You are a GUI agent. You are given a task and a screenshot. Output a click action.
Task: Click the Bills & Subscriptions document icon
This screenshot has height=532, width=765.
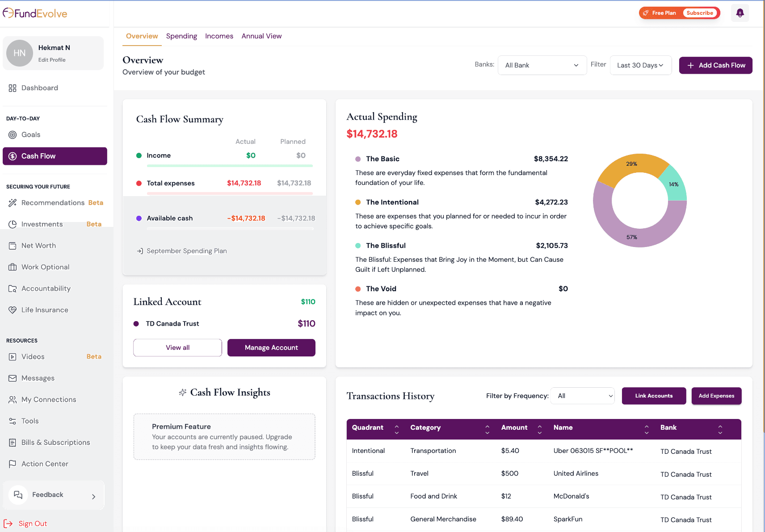(x=13, y=443)
